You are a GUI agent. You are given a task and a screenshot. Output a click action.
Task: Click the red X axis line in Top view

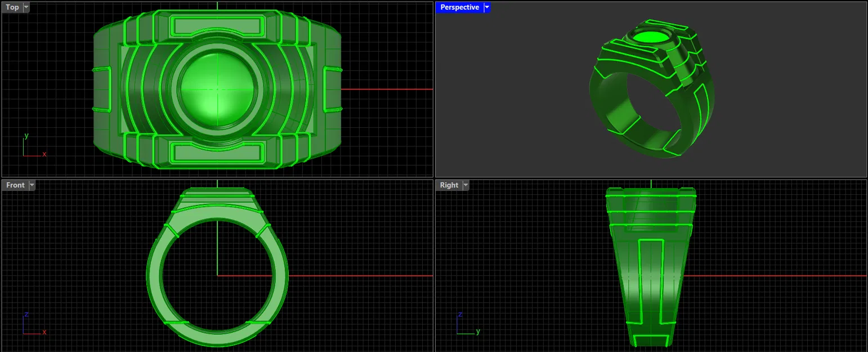394,90
